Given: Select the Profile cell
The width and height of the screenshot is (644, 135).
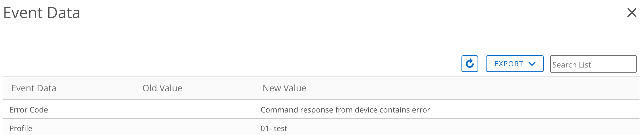Looking at the screenshot, I should coord(21,129).
